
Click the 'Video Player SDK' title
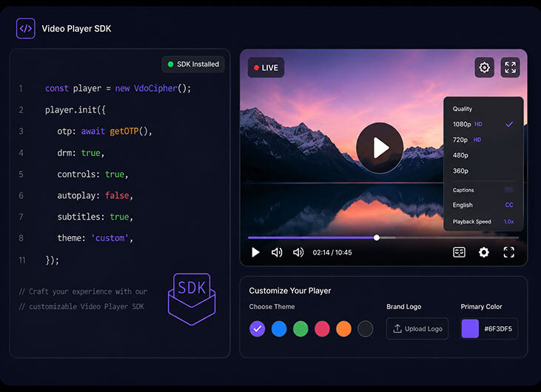[76, 29]
